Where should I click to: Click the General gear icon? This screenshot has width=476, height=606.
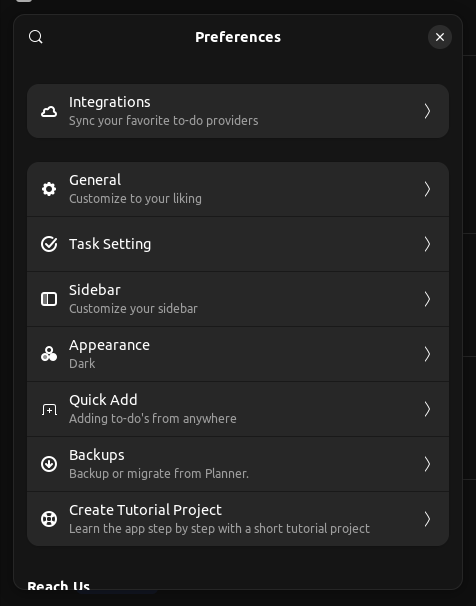[49, 189]
